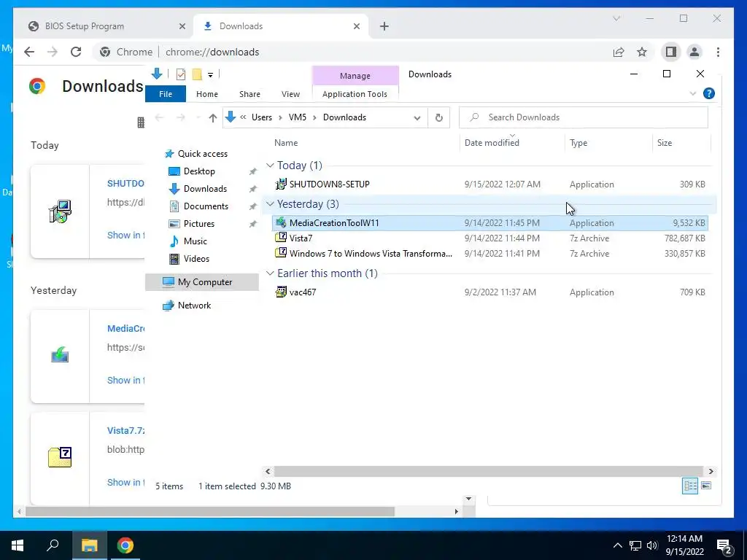This screenshot has height=560, width=747.
Task: Open the address bar history dropdown
Action: click(417, 117)
